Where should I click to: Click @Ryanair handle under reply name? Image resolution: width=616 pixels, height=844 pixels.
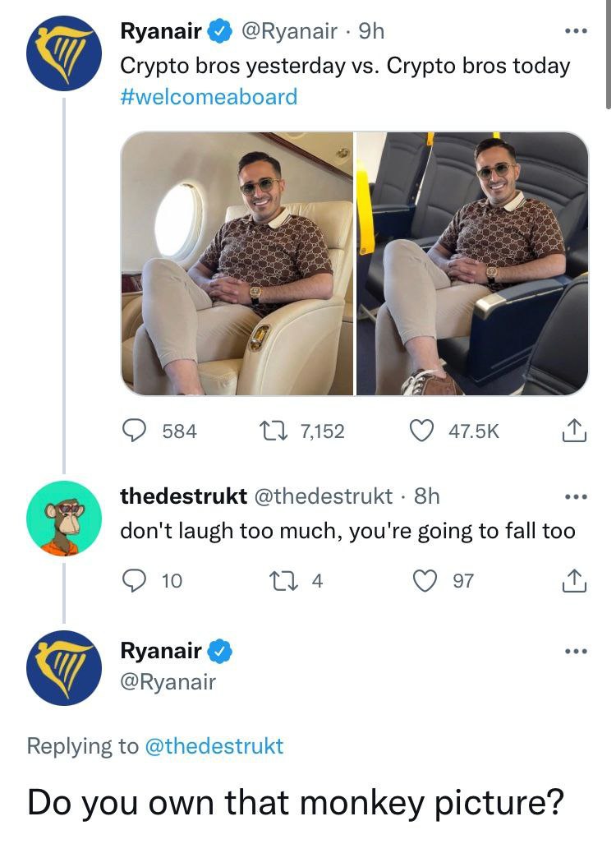click(x=168, y=681)
